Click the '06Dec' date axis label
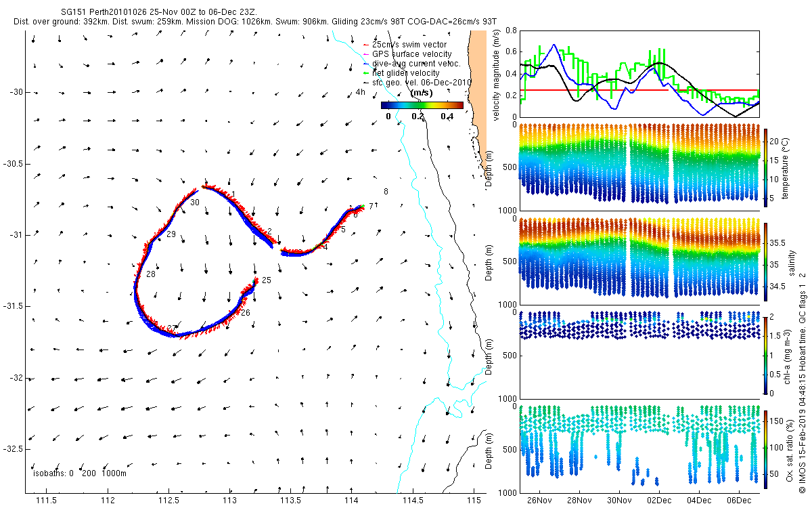The height and width of the screenshot is (508, 812). click(x=739, y=501)
